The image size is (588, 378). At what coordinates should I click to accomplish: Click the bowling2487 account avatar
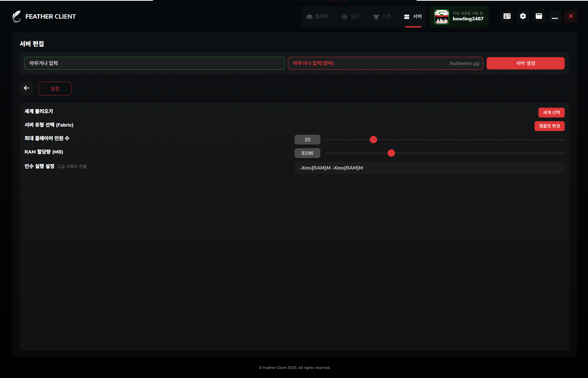(x=441, y=17)
